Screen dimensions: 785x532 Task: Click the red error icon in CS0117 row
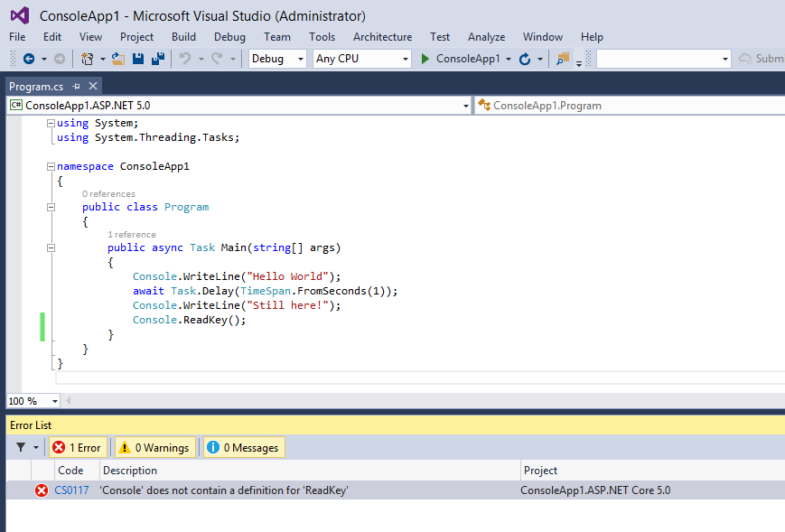pos(42,490)
